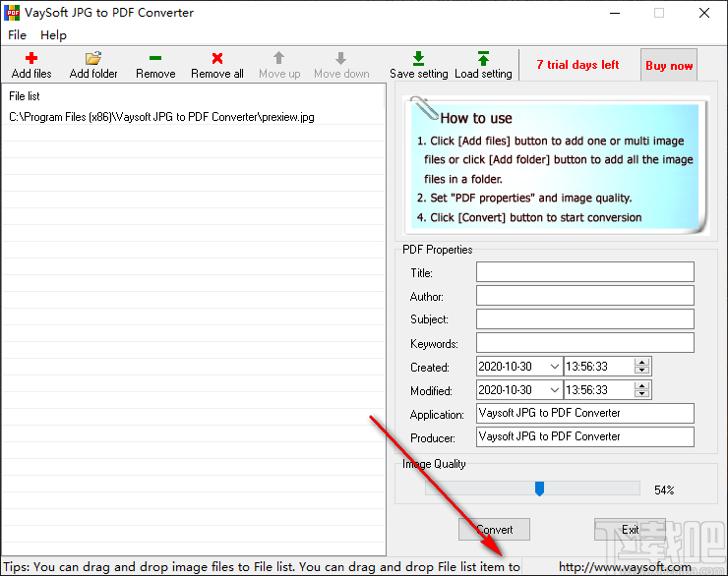Screen dimensions: 728x576
Task: Click the Move up arrow icon
Action: coord(279,58)
